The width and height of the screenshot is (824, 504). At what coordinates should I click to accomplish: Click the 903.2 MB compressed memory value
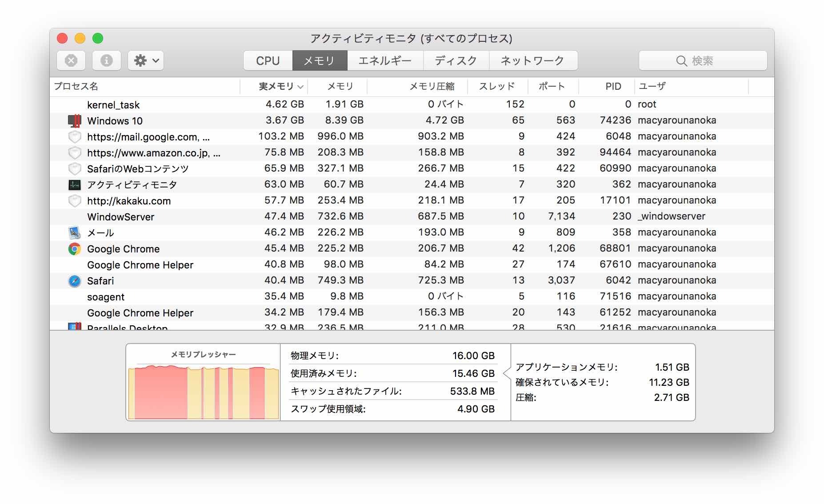[441, 136]
